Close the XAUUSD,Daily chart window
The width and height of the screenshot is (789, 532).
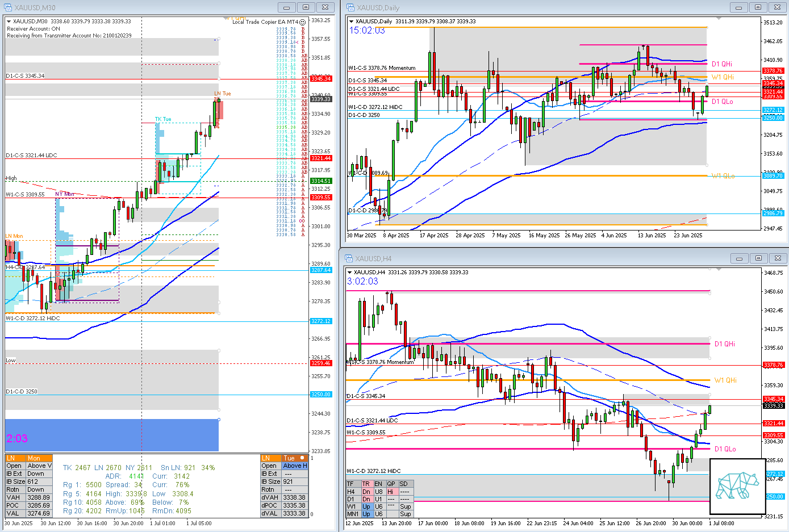point(777,7)
